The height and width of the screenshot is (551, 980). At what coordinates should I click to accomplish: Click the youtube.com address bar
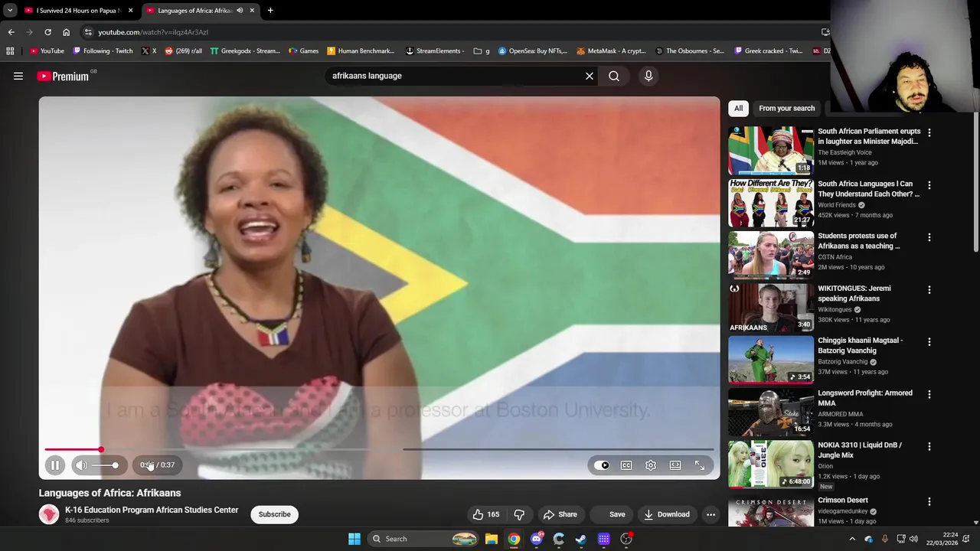click(444, 32)
